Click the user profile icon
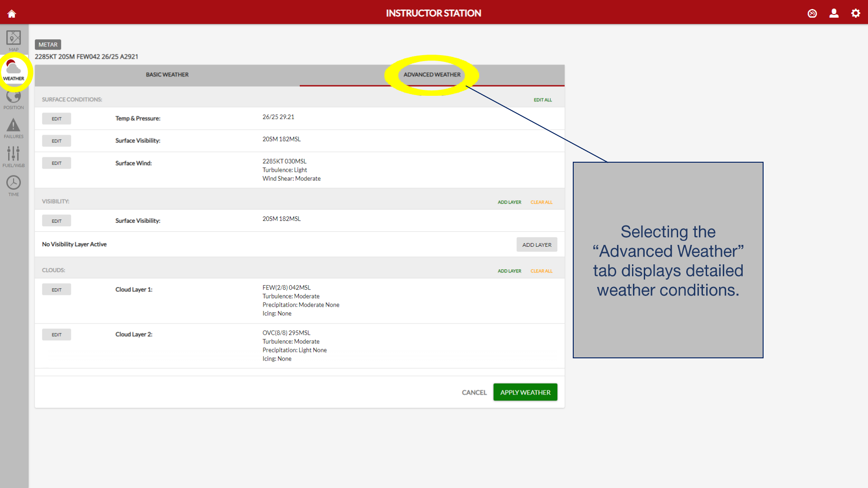868x488 pixels. 834,14
